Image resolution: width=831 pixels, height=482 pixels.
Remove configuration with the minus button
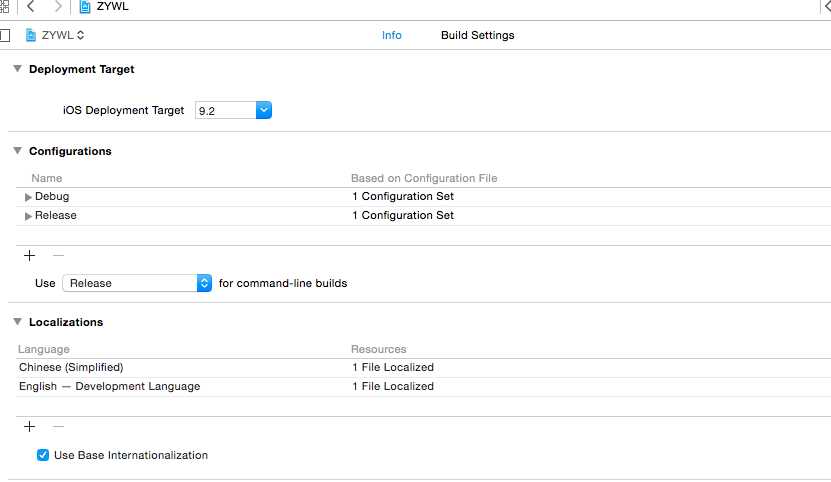pos(57,255)
